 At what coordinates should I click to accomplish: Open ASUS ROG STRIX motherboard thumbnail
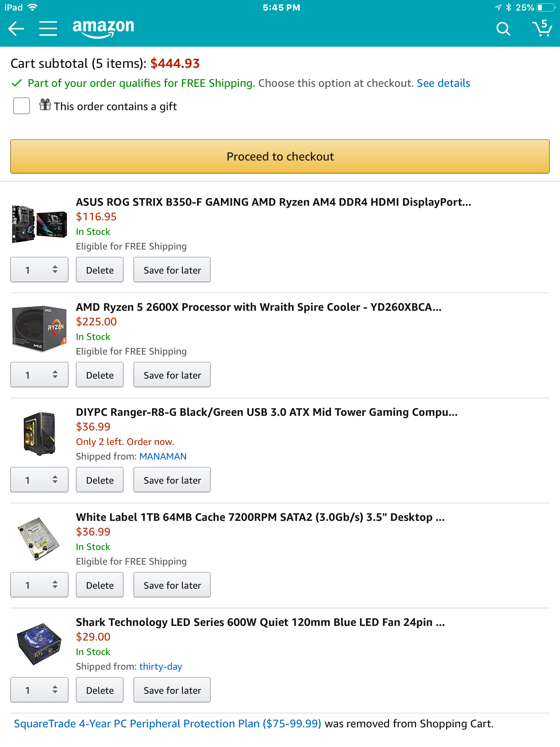[x=39, y=224]
